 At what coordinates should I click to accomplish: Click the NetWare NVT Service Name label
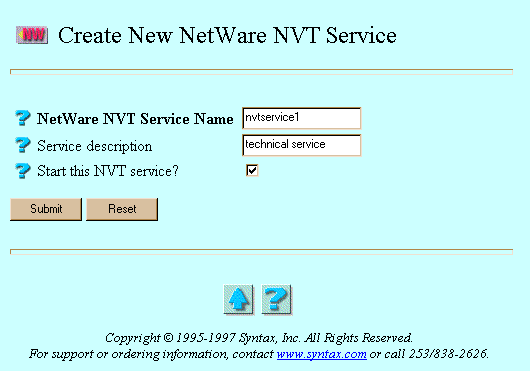[x=135, y=119]
